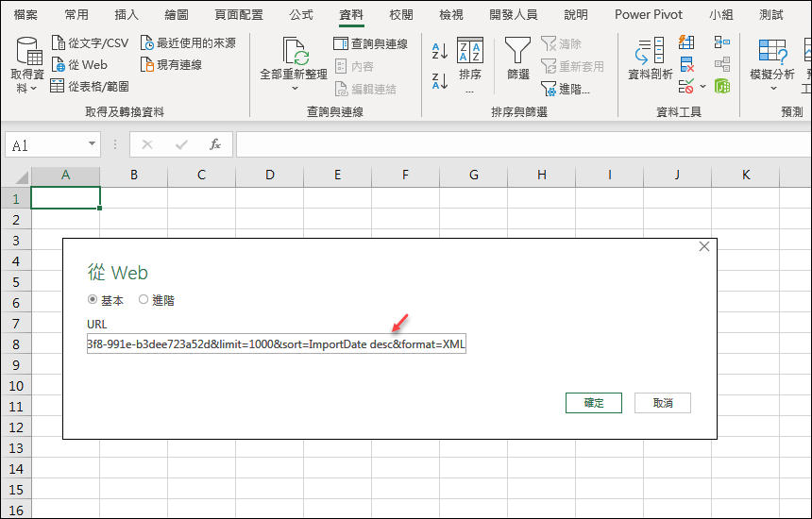This screenshot has height=519, width=812.
Task: Click 清除 filter command
Action: coord(562,44)
